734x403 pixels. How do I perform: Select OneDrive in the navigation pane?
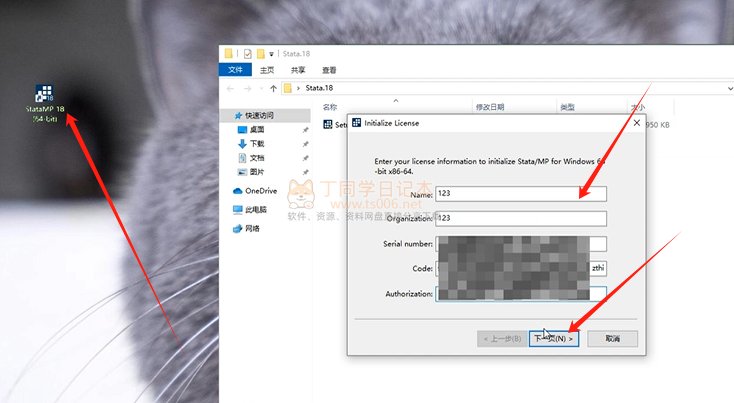pyautogui.click(x=255, y=191)
